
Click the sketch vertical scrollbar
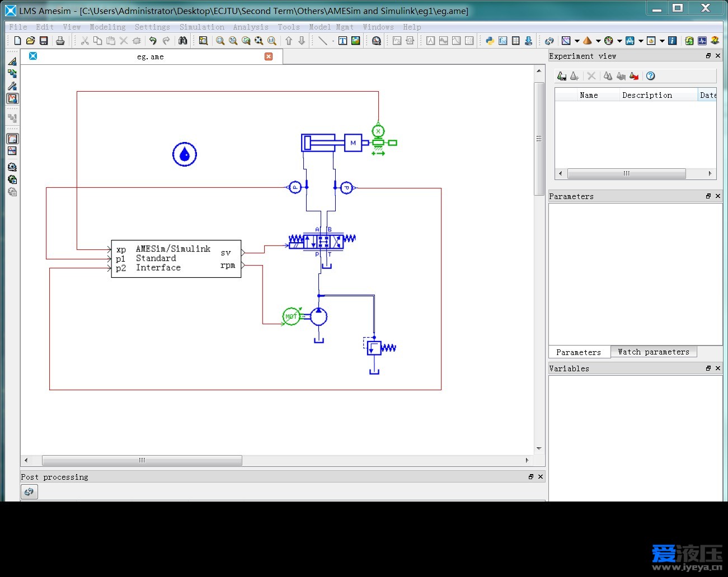(539, 139)
